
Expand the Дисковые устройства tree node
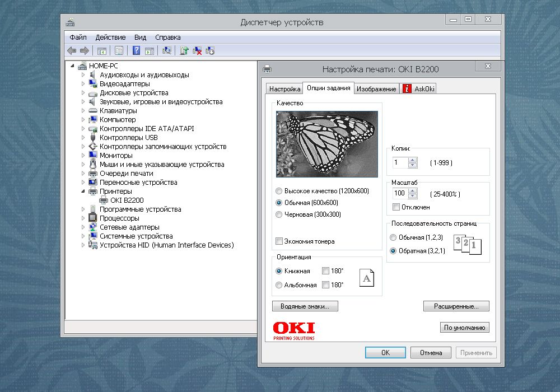(x=83, y=93)
